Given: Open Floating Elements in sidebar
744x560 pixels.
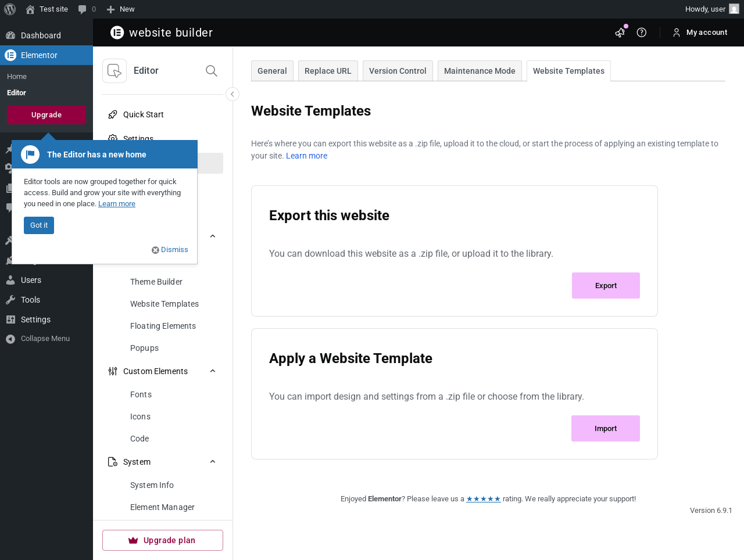Looking at the screenshot, I should 163,326.
